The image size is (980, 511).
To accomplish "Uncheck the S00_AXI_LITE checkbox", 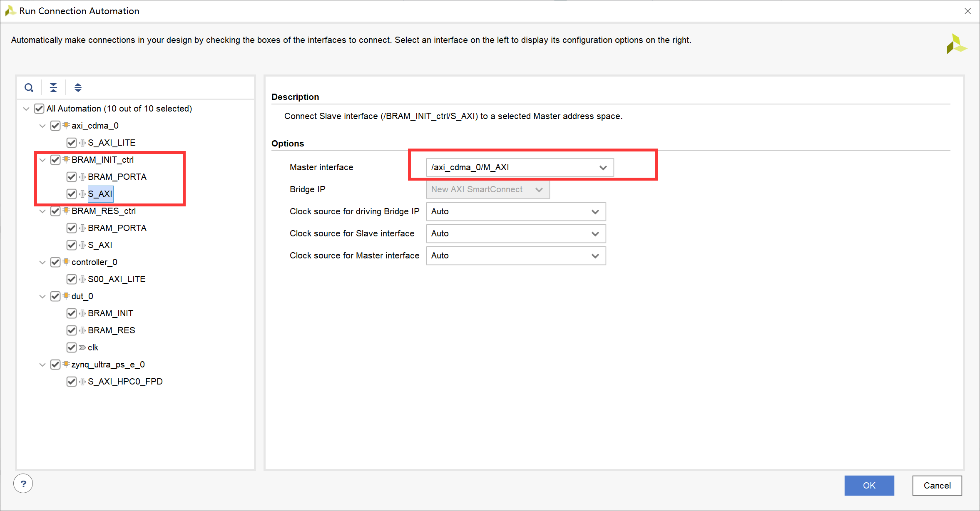I will pyautogui.click(x=72, y=279).
